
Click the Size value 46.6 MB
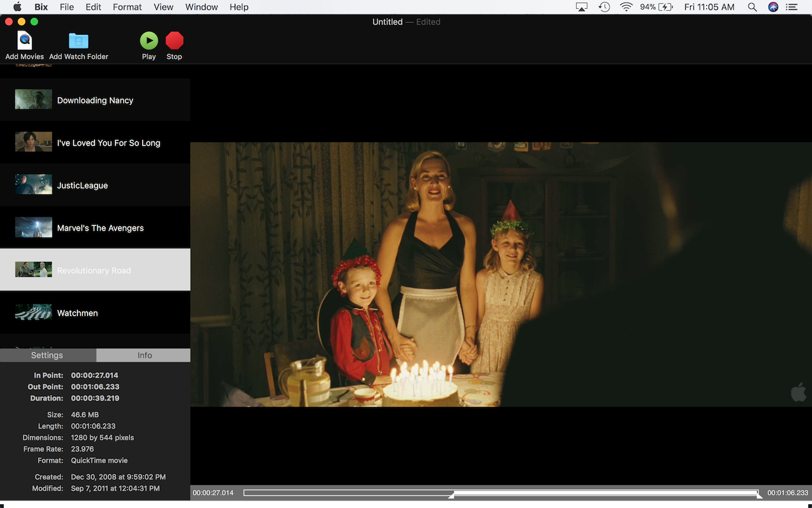pos(85,415)
